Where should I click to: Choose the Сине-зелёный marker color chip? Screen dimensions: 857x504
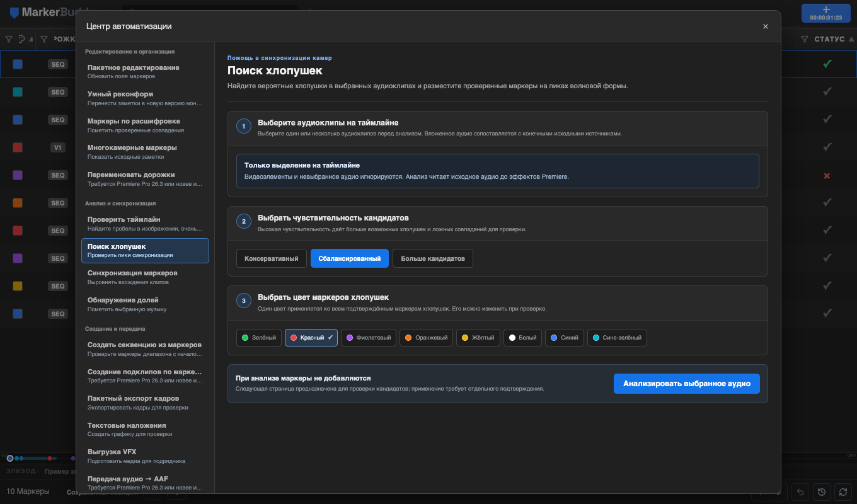coord(617,338)
